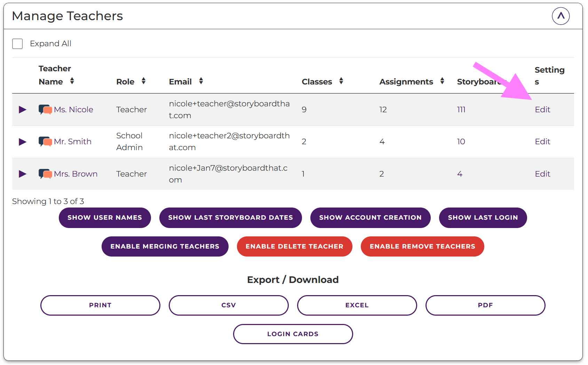The width and height of the screenshot is (588, 365).
Task: Expand the Mr. Smith row details
Action: coord(23,141)
